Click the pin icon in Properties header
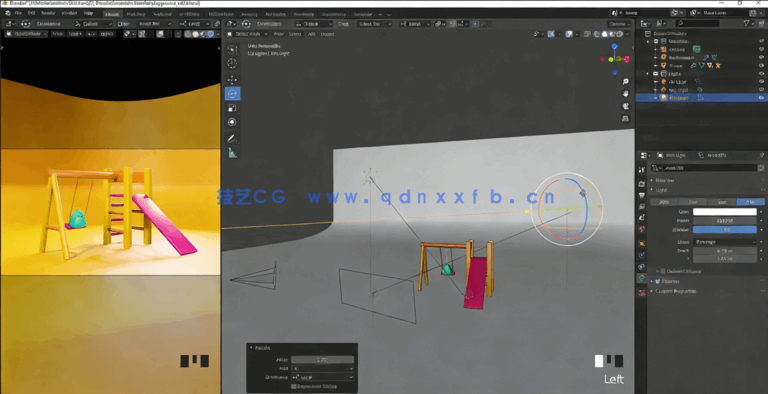768x394 pixels. [x=761, y=155]
